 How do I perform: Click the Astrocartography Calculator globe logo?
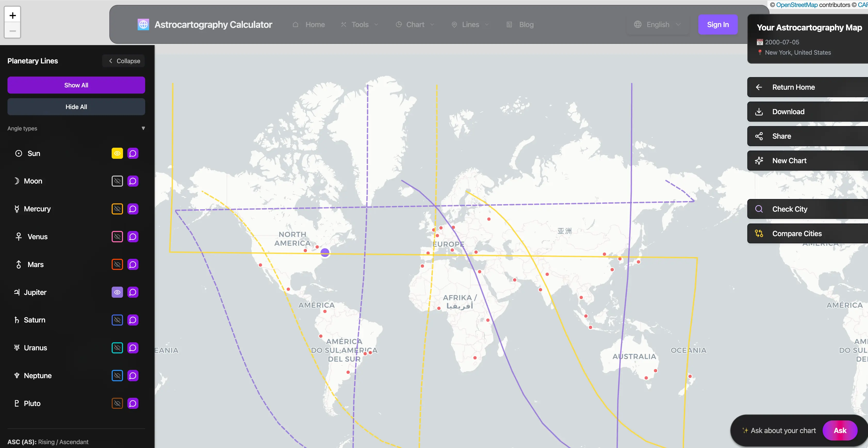143,24
